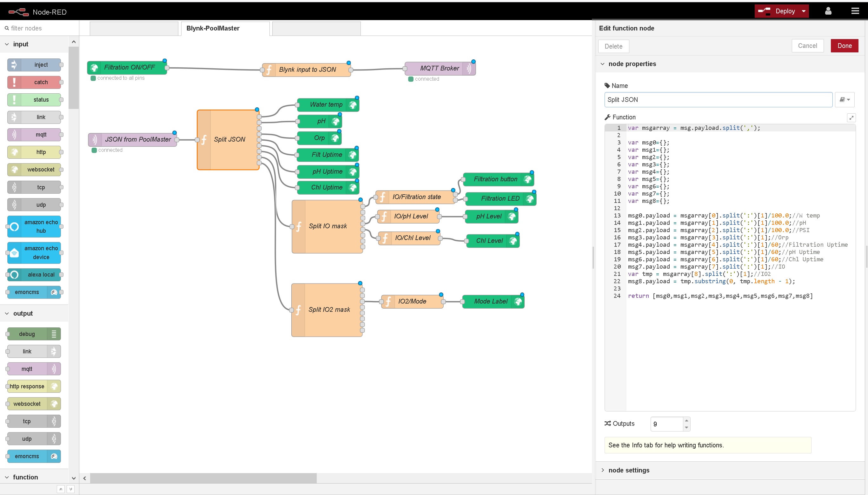Select the MQTT Broker node

[440, 68]
